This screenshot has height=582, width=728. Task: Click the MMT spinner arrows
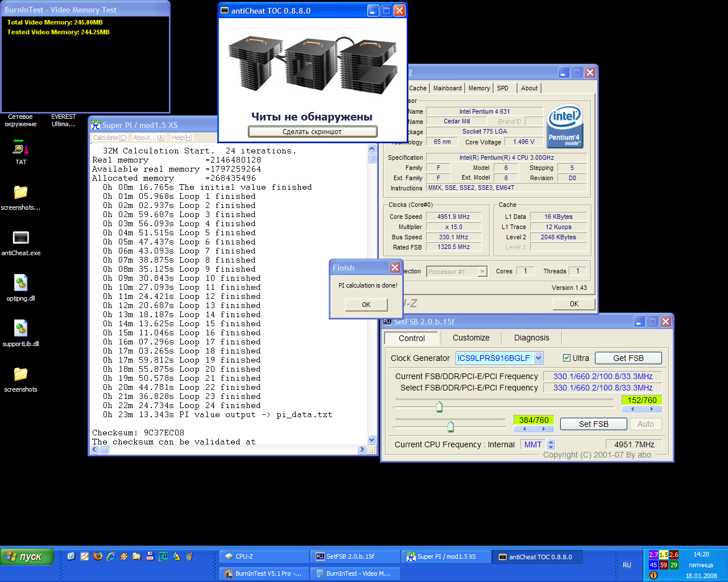point(551,444)
